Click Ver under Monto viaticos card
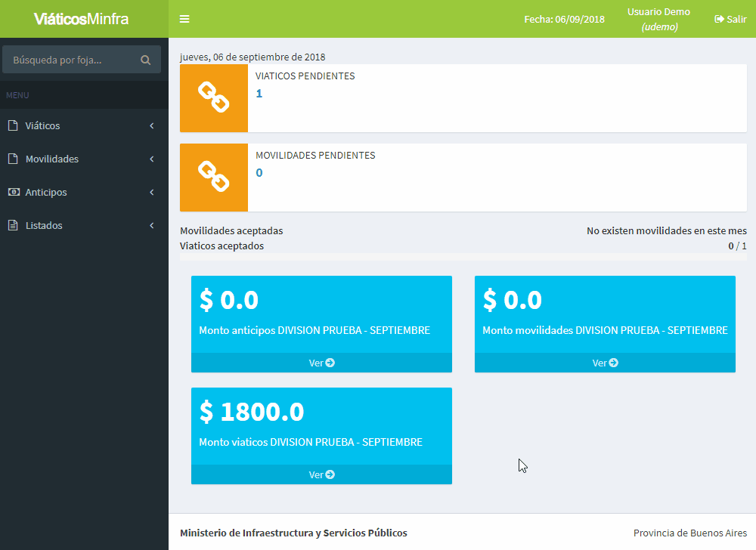The width and height of the screenshot is (756, 550). click(321, 474)
